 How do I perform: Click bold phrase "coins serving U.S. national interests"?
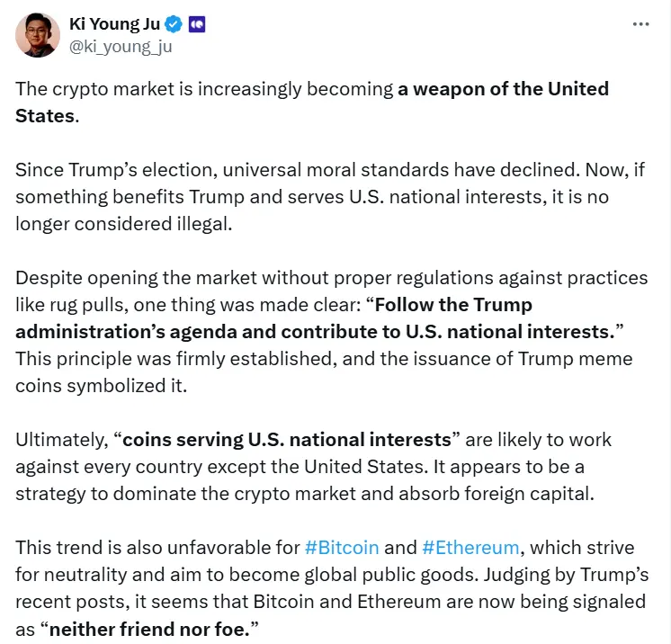point(286,440)
